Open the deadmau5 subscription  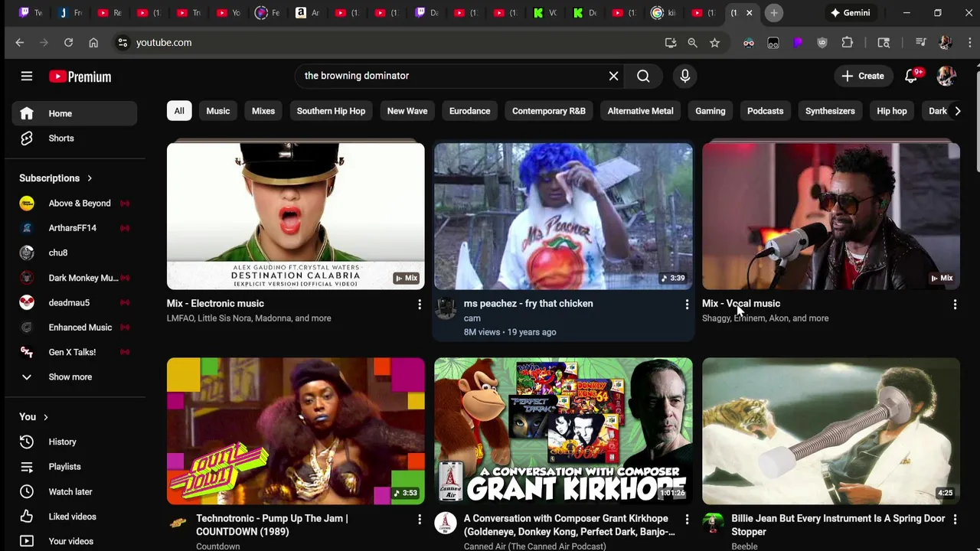pos(74,302)
